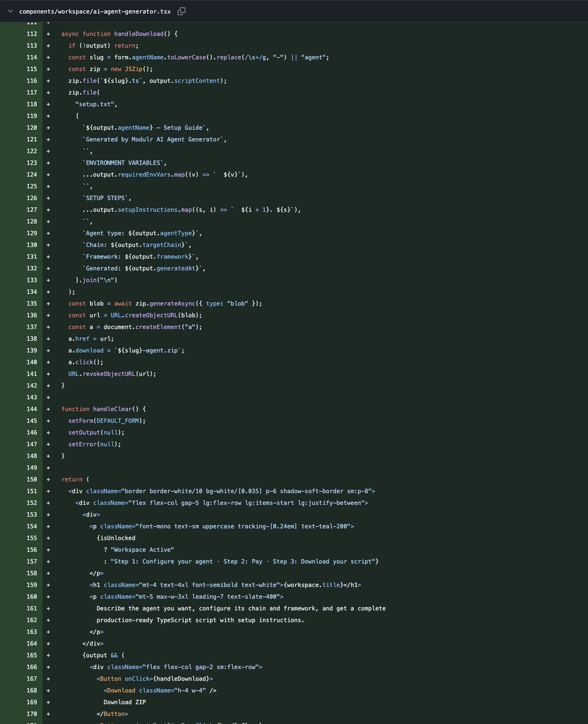Select line number 148
The image size is (588, 724).
click(32, 456)
